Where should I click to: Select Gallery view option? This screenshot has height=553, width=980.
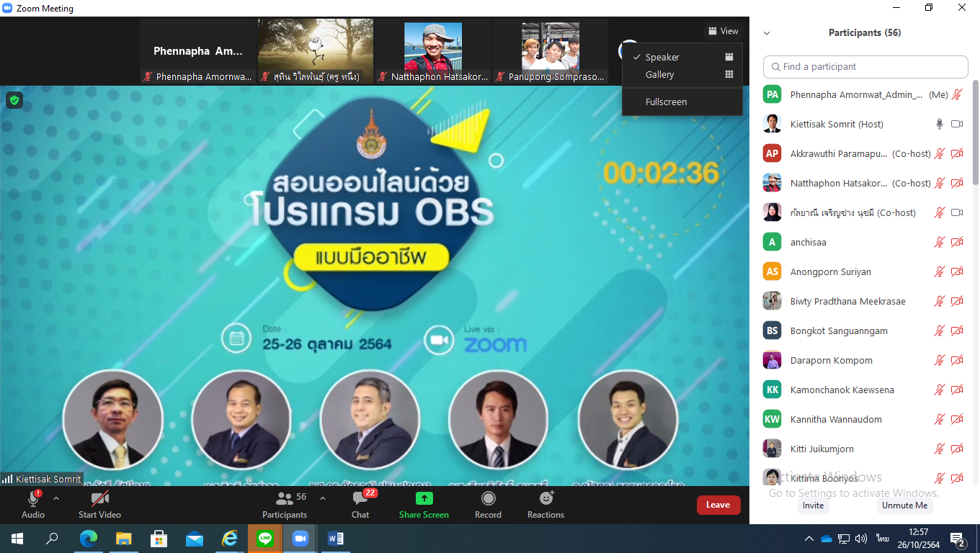(682, 74)
